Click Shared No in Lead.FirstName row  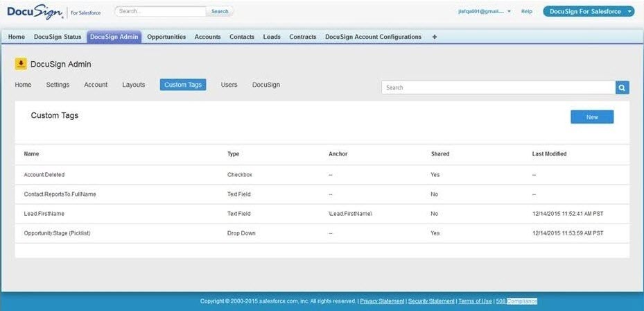tap(435, 214)
